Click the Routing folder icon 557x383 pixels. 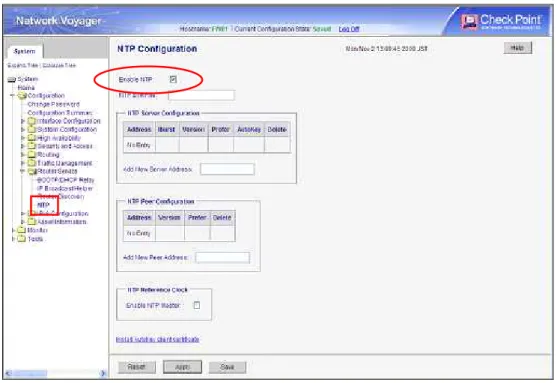tap(32, 155)
